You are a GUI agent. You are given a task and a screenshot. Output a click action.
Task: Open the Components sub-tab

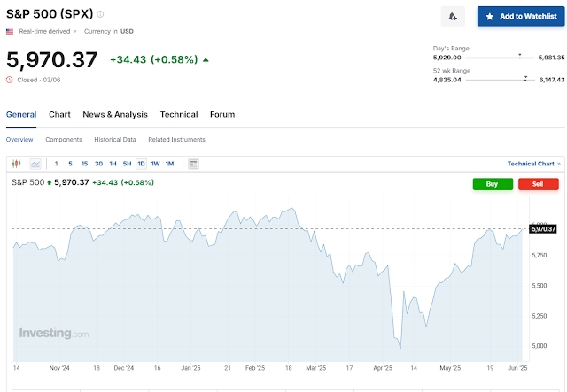point(64,140)
